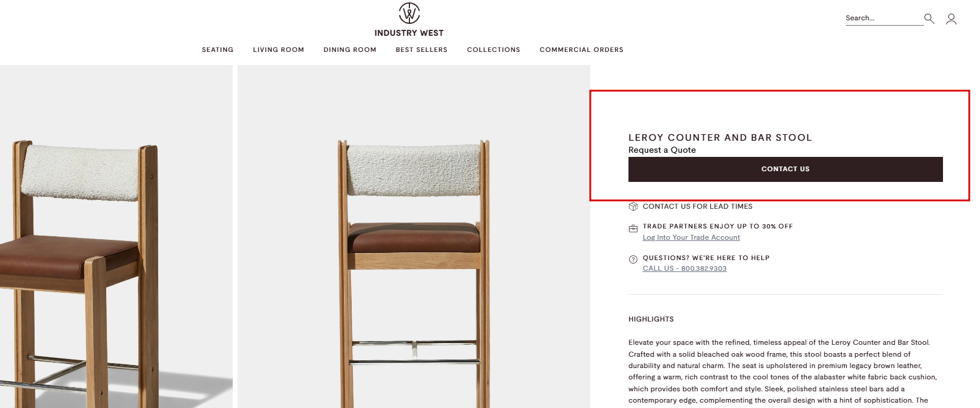Click the briefcase icon for trade partners
The image size is (980, 408).
pyautogui.click(x=633, y=228)
